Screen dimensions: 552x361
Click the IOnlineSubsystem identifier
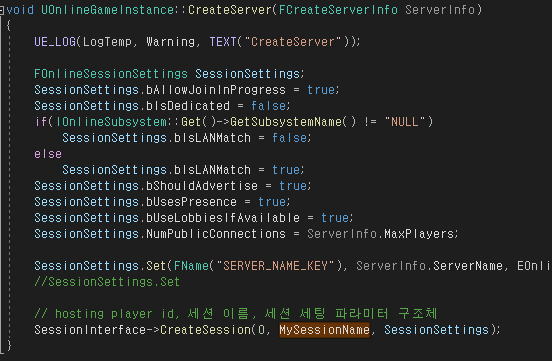[x=111, y=122]
